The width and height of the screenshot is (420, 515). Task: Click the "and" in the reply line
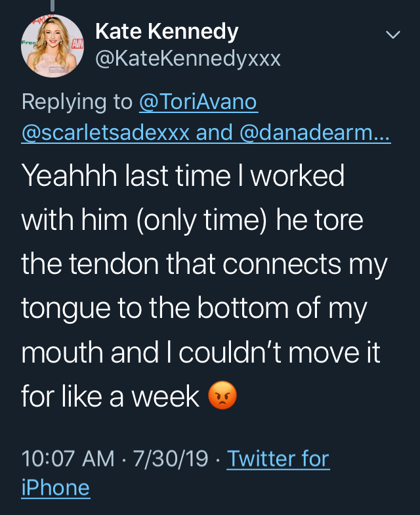tap(209, 132)
